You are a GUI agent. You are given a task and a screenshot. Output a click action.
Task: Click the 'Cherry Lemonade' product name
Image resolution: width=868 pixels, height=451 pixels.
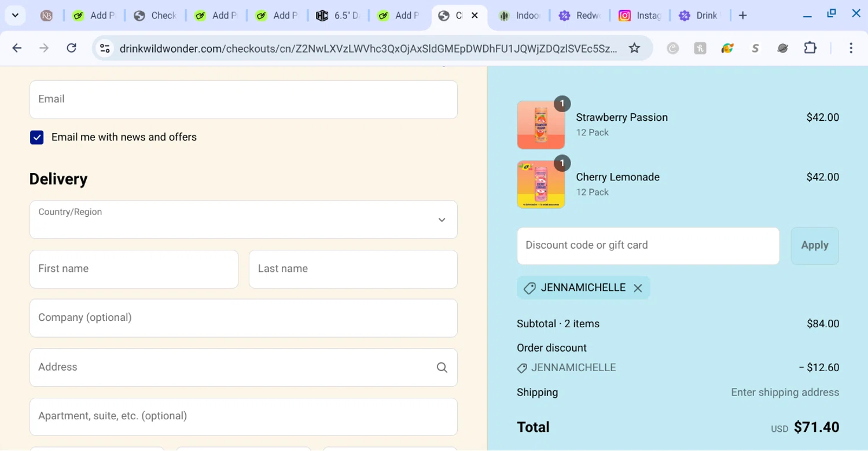pos(617,177)
